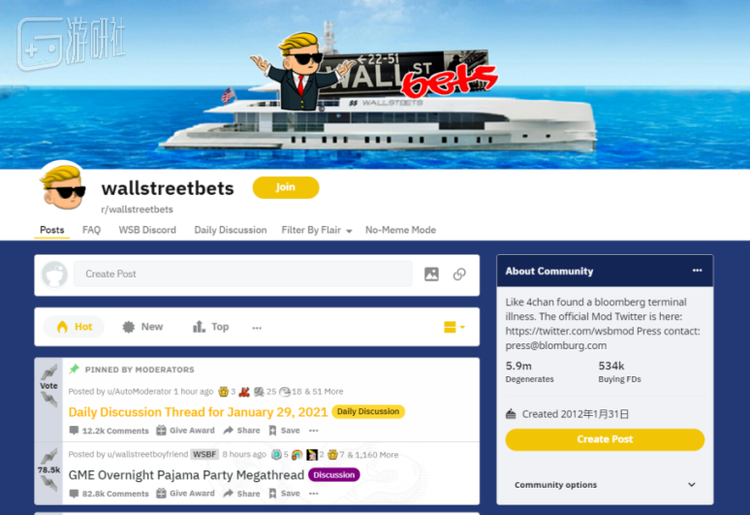Image resolution: width=750 pixels, height=515 pixels.
Task: Share the Daily Discussion Thread post
Action: [242, 430]
